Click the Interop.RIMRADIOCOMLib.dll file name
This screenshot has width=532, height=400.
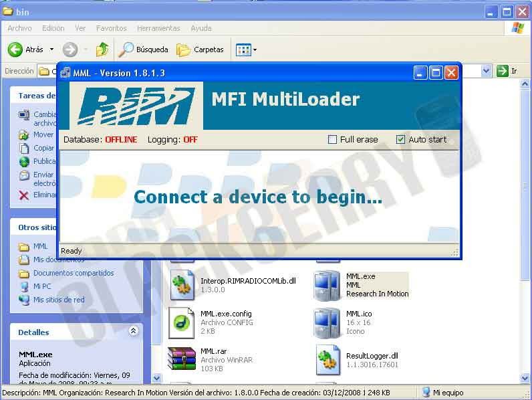pyautogui.click(x=248, y=281)
